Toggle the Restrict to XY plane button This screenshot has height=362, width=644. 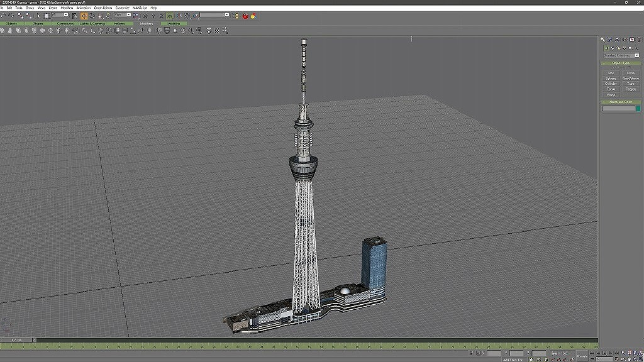point(170,16)
